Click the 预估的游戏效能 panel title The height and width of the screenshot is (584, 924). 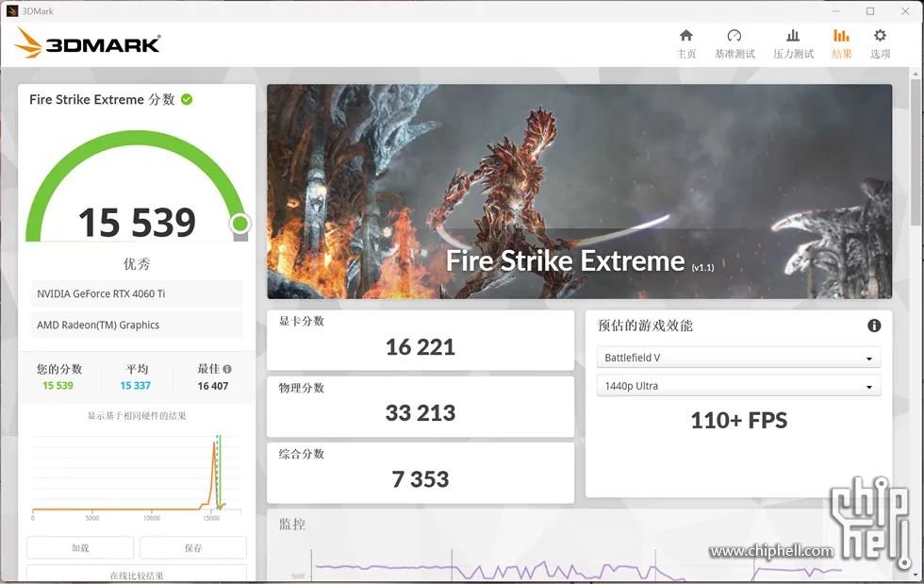(645, 325)
